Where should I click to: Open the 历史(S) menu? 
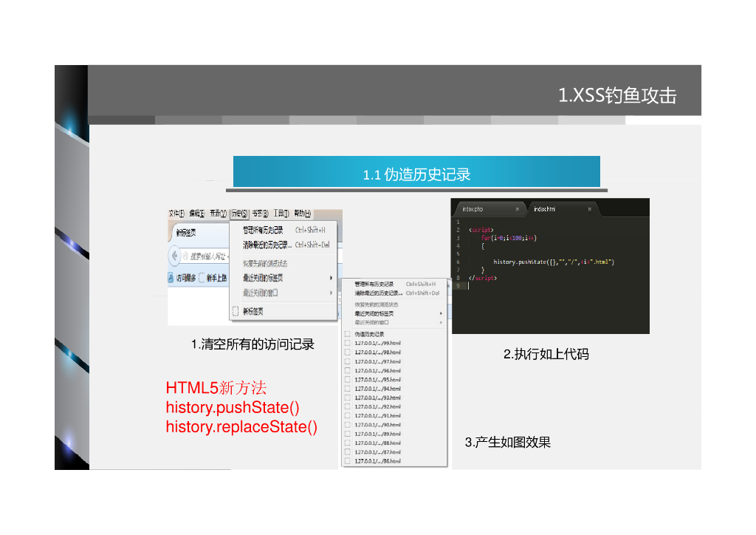tap(239, 214)
